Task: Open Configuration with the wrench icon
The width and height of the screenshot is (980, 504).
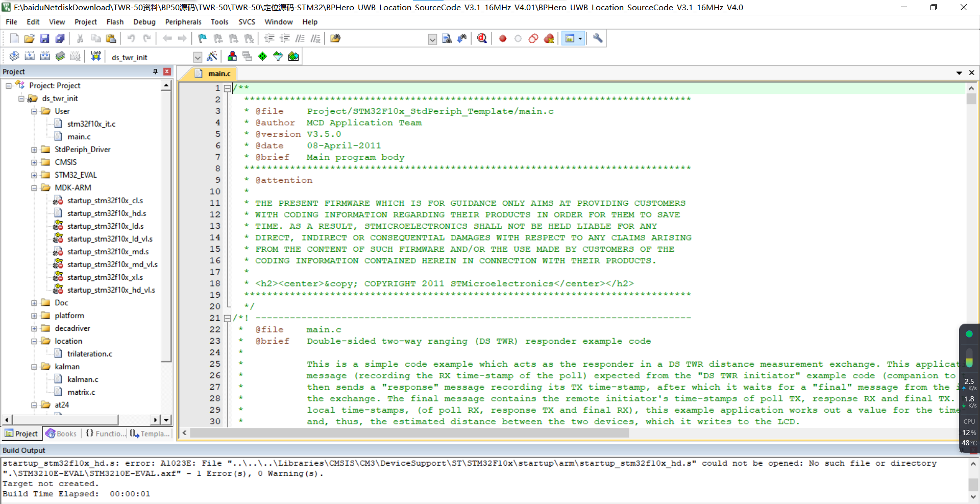Action: pyautogui.click(x=598, y=38)
